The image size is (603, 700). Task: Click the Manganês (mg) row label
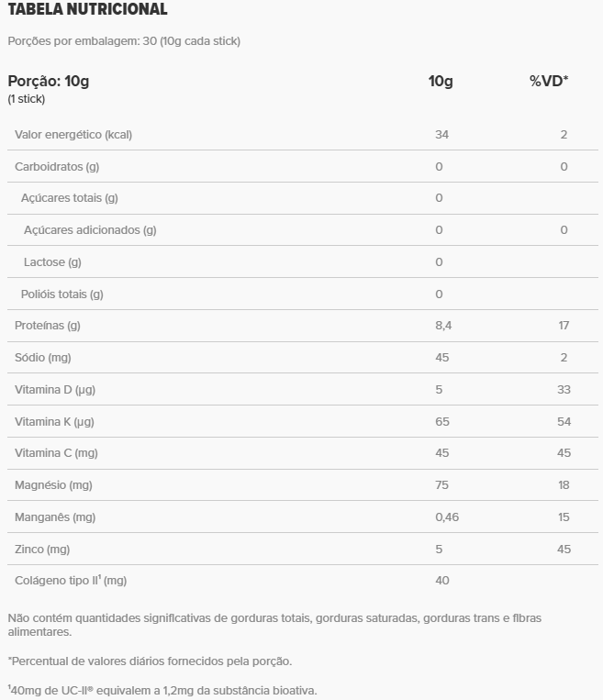(x=55, y=517)
